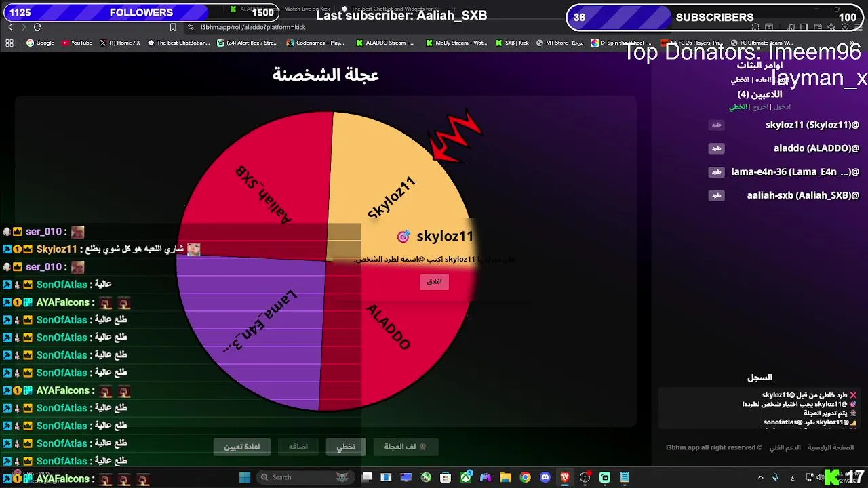Click the bookmark icon beside the address bar

coord(173,27)
